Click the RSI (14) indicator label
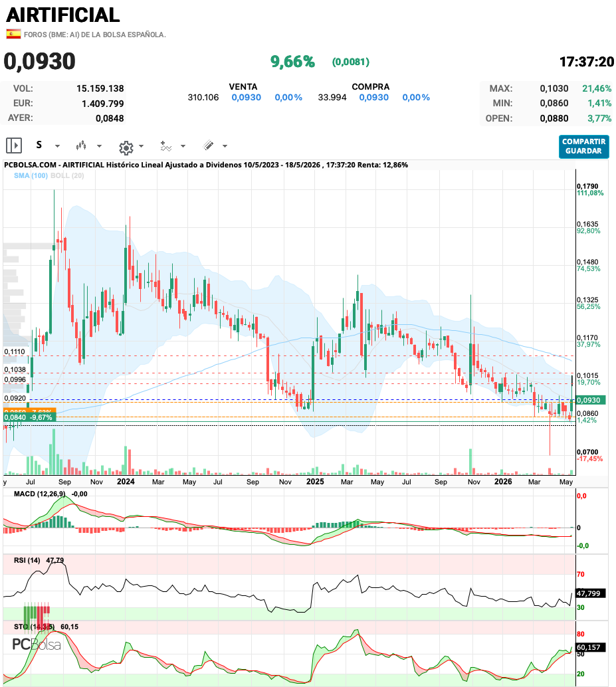 [27, 560]
